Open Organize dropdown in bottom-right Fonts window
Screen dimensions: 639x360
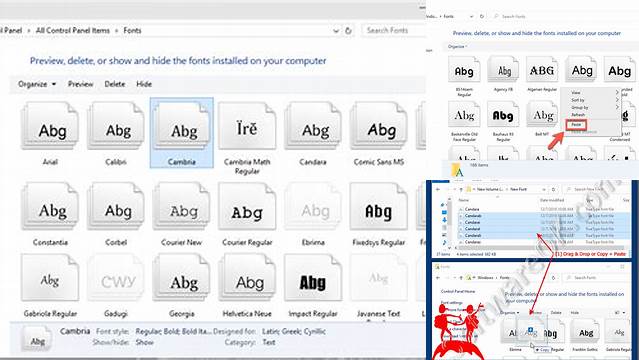509,313
